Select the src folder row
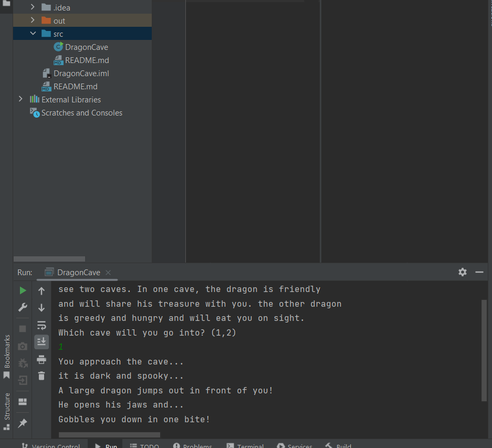The height and width of the screenshot is (448, 492). 82,34
